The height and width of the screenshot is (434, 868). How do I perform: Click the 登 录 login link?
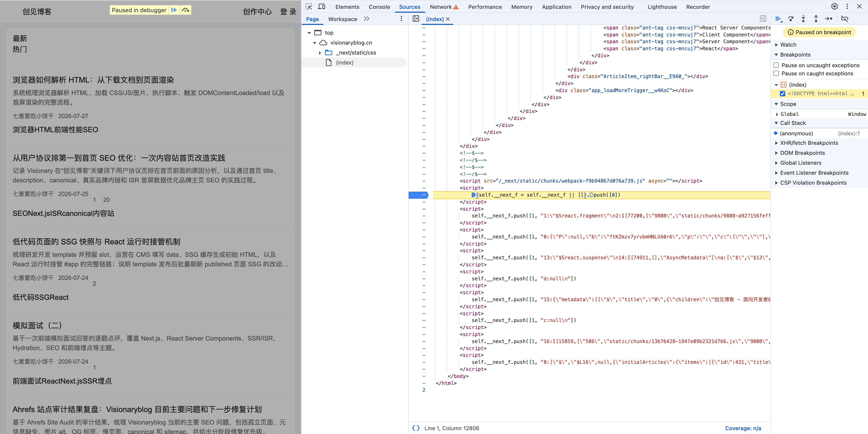tap(288, 12)
